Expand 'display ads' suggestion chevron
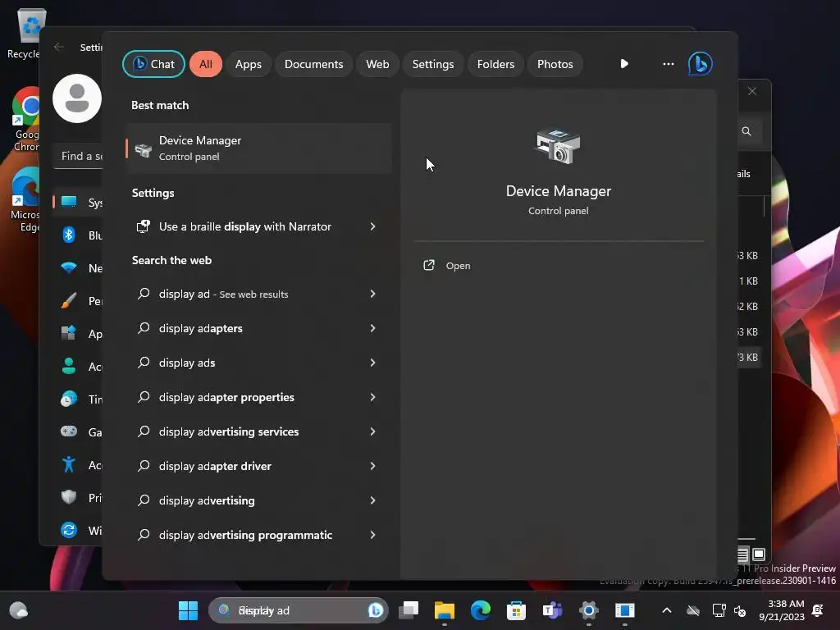This screenshot has width=840, height=630. tap(373, 363)
